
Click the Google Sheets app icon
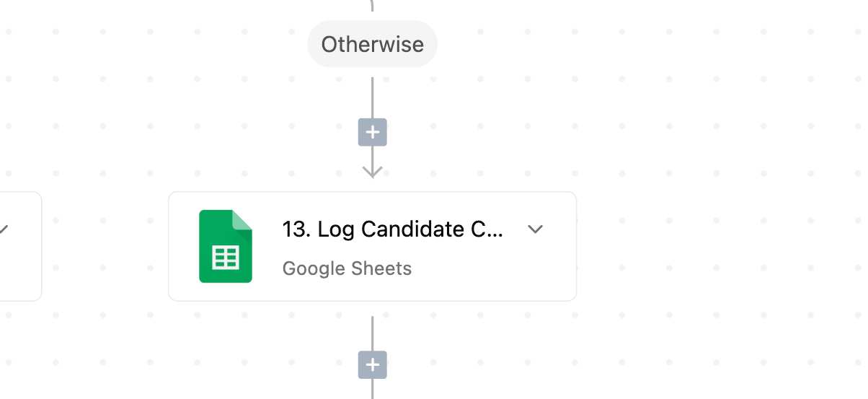[226, 246]
